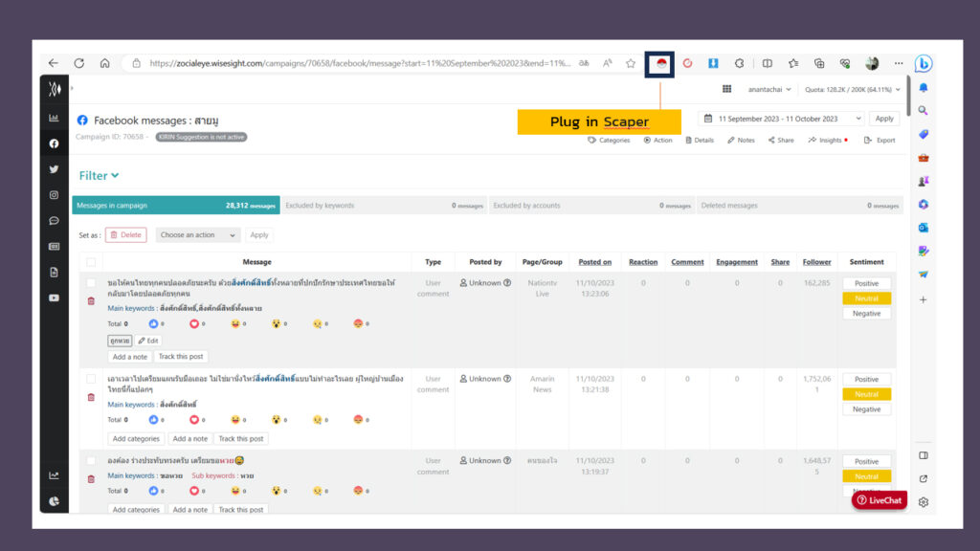Add this page to favorites with the star
Screen dimensions: 980x551
click(x=631, y=63)
